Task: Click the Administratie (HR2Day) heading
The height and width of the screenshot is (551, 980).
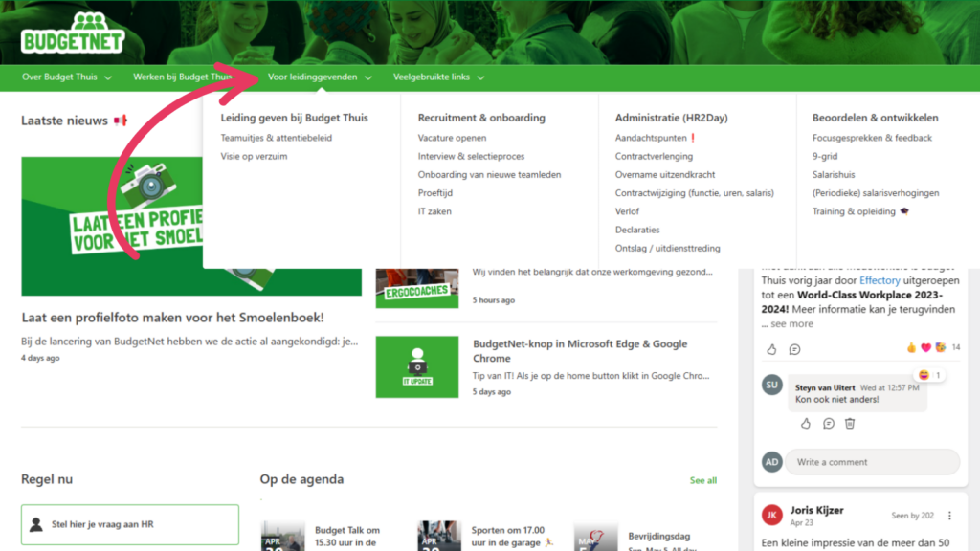Action: point(671,118)
